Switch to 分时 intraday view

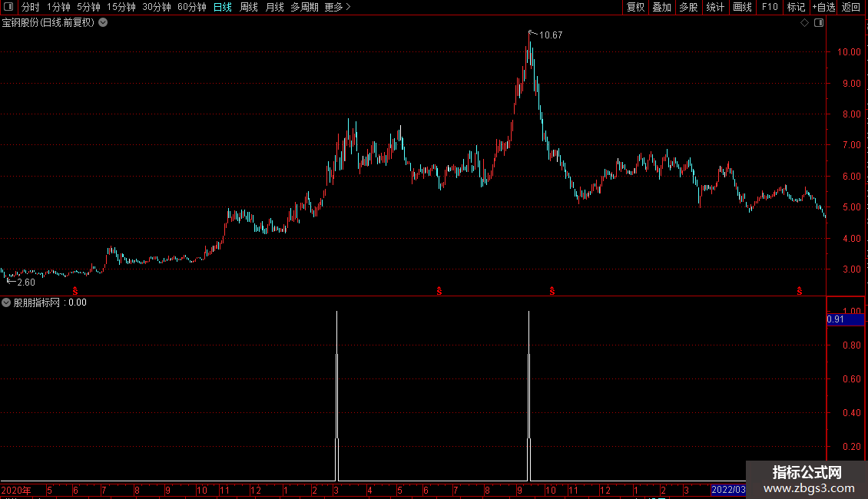[31, 7]
